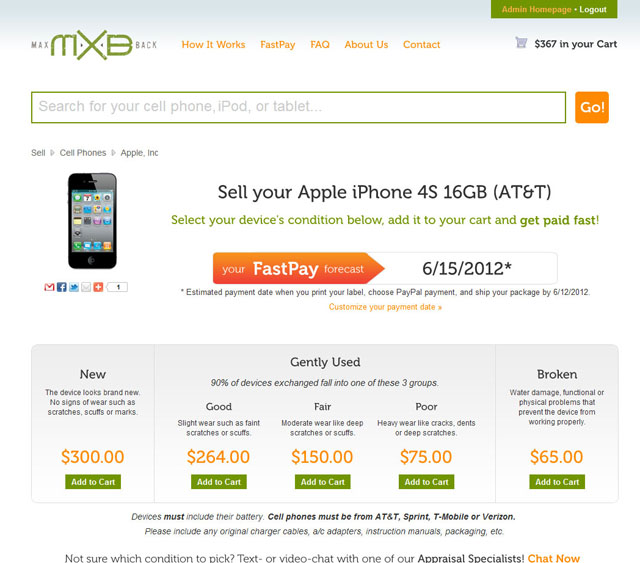
Task: Share on Twitter bird icon
Action: click(73, 287)
